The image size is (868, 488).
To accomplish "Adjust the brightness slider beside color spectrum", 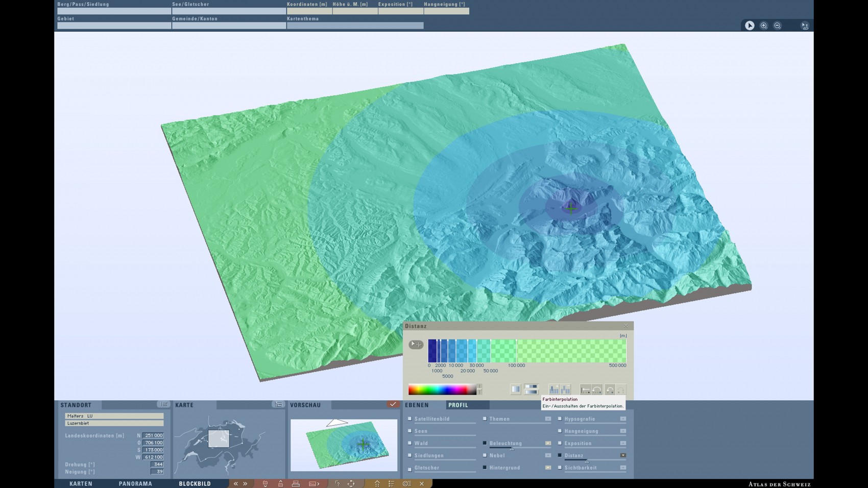I will 479,390.
